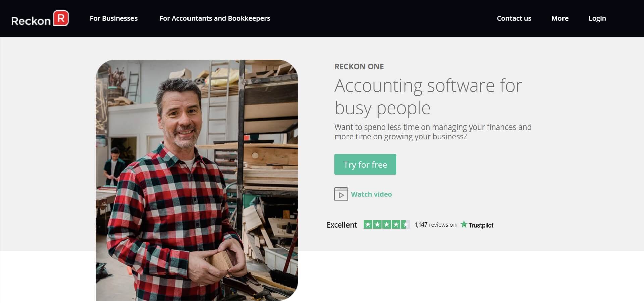Click the Trustpilot star rating
This screenshot has width=644, height=303.
pyautogui.click(x=386, y=224)
